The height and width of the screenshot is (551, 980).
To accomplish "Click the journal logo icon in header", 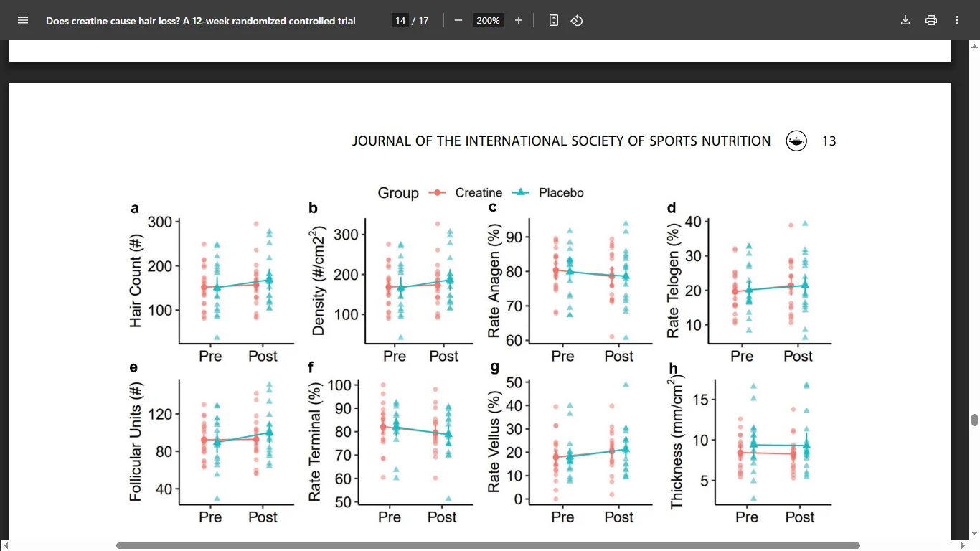I will click(x=796, y=141).
